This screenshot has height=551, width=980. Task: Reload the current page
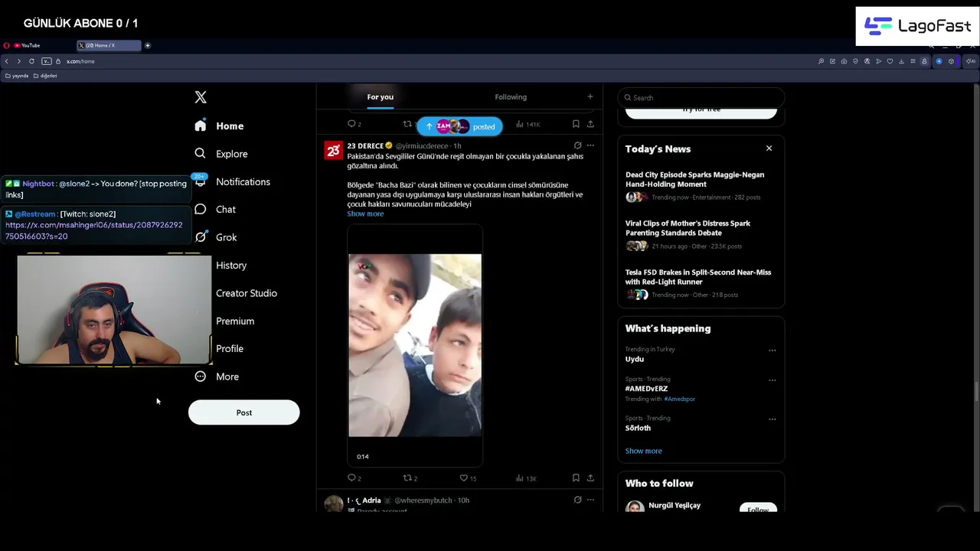coord(31,61)
